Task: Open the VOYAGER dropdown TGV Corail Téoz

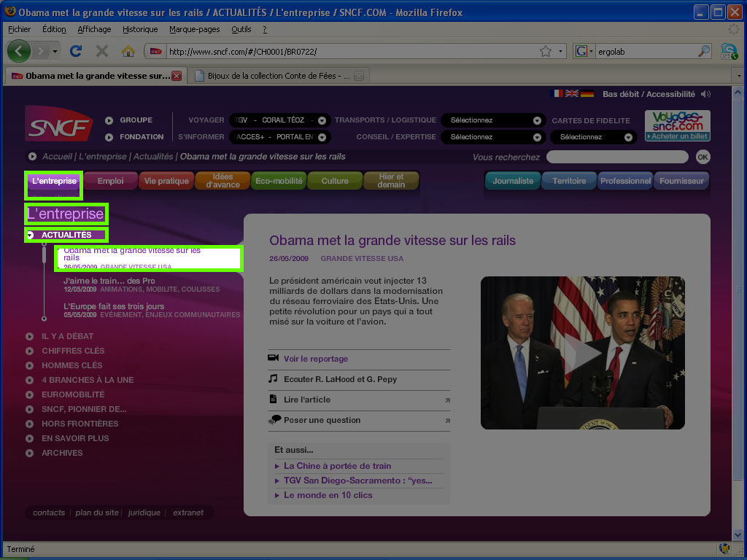Action: tap(279, 120)
